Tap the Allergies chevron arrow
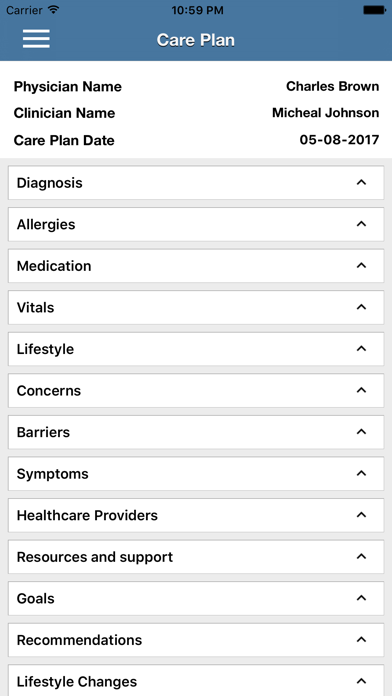The width and height of the screenshot is (392, 696). tap(361, 224)
